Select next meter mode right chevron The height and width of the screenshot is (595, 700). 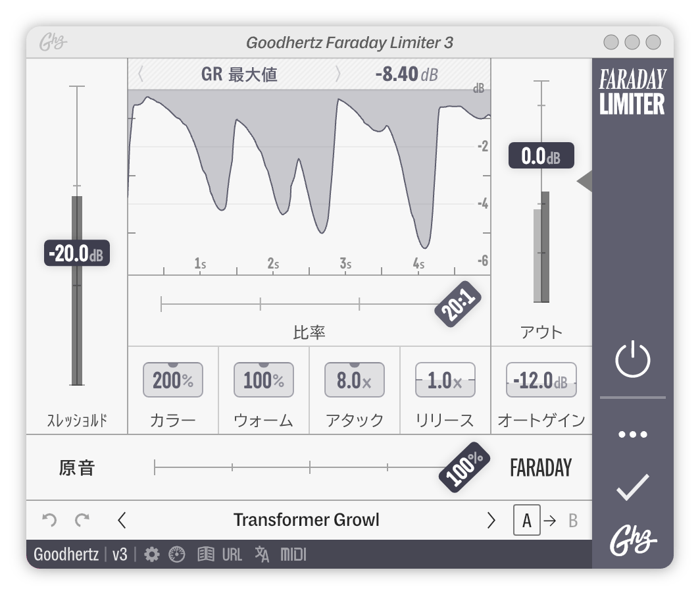tap(338, 74)
